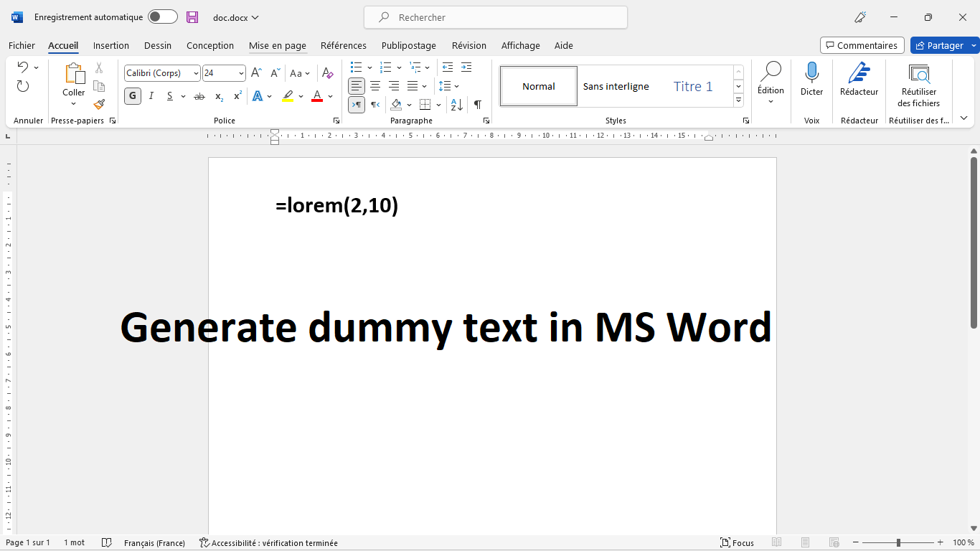The image size is (980, 551).
Task: Toggle left-to-right text direction
Action: (x=357, y=105)
